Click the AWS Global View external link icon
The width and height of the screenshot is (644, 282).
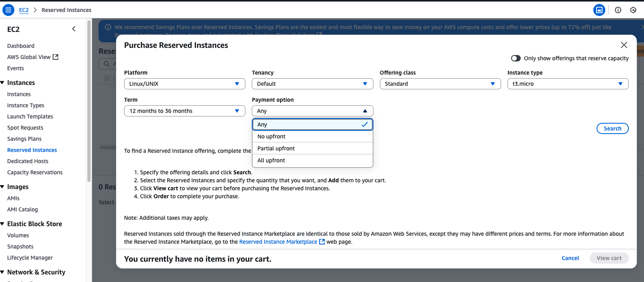click(x=55, y=57)
